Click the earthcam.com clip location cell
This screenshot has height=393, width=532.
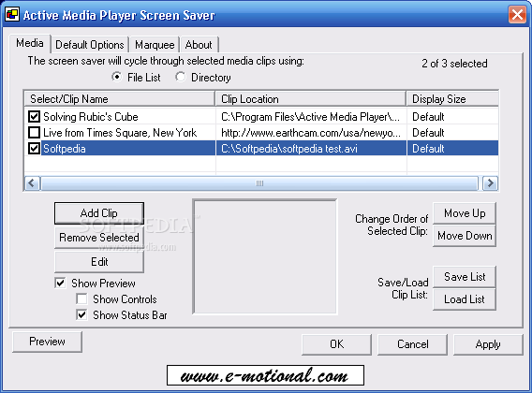click(x=311, y=133)
